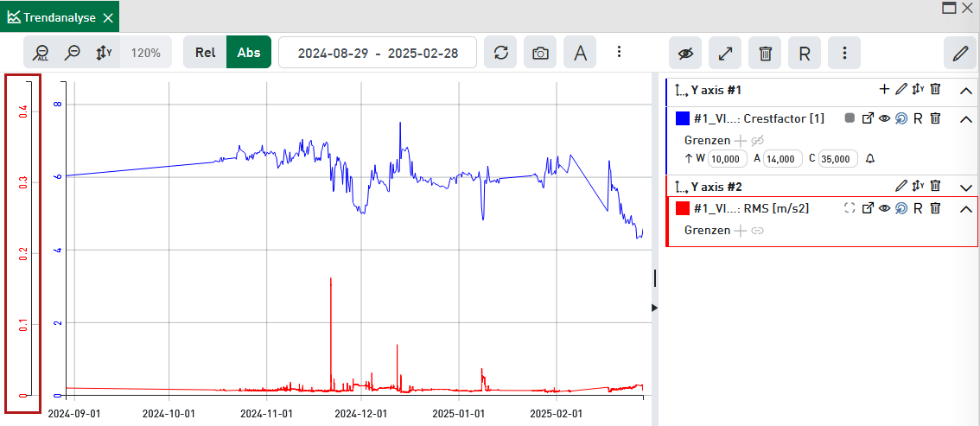Switch to Abs display mode
The image size is (980, 426).
tap(249, 53)
